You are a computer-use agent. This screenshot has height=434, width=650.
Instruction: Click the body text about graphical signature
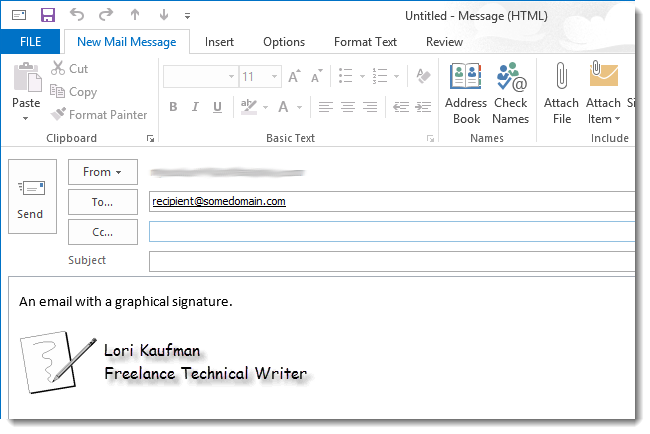126,301
